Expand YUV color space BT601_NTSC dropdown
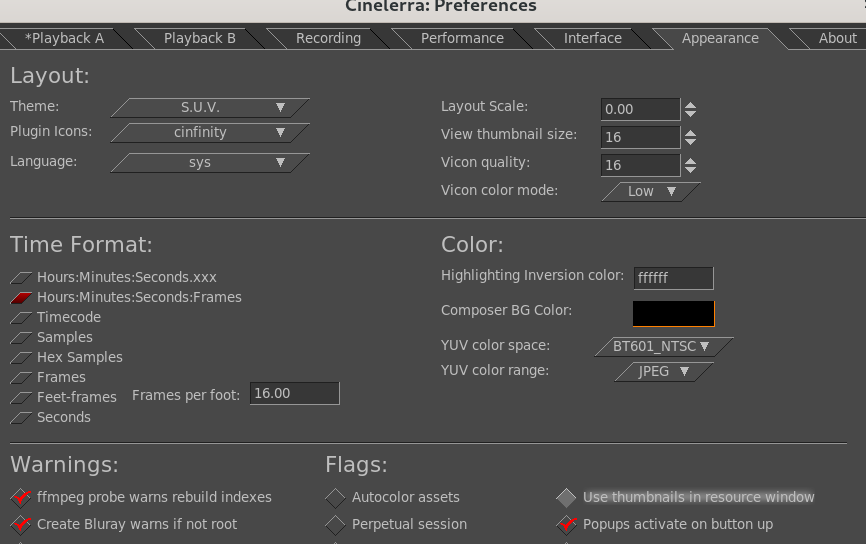Viewport: 866px width, 544px height. click(x=664, y=347)
